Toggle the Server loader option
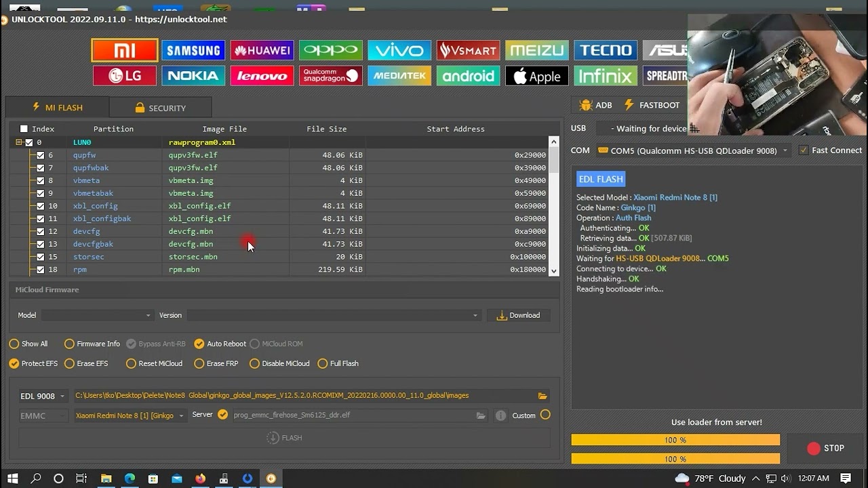Viewport: 868px width, 488px height. pos(222,415)
